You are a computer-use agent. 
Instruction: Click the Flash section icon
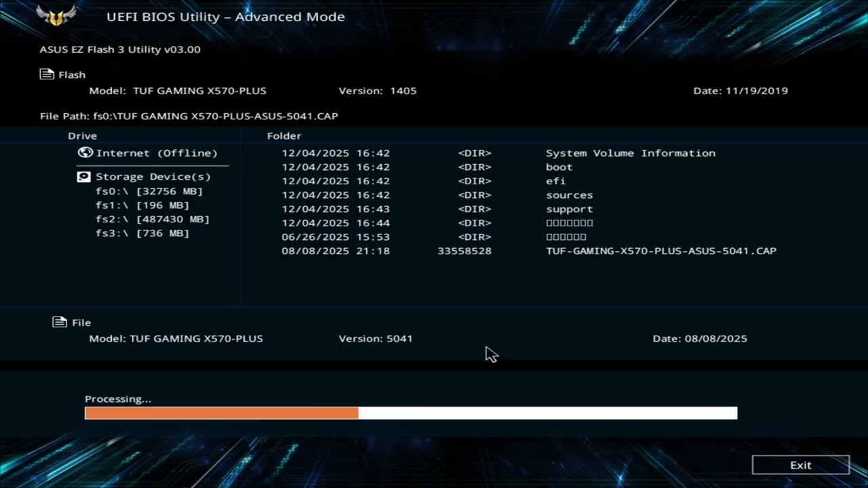pos(47,75)
